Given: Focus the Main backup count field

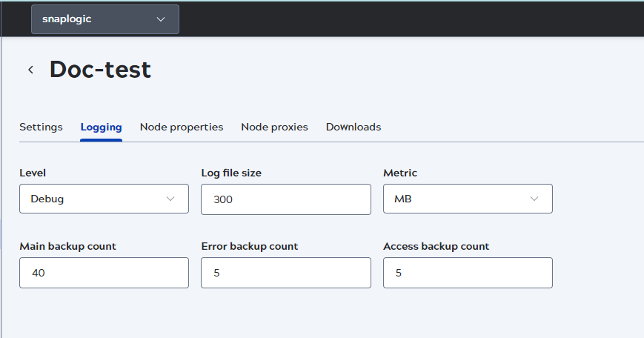Looking at the screenshot, I should 104,273.
